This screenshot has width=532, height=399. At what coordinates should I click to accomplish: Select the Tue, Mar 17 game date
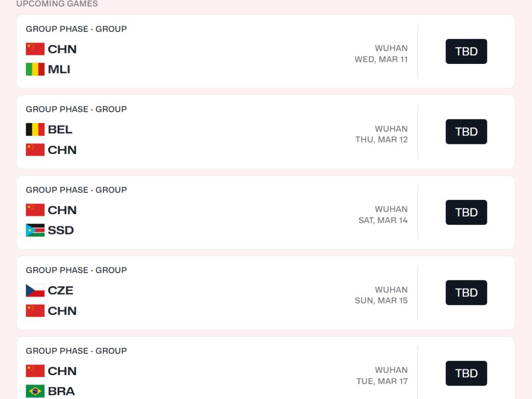point(382,381)
